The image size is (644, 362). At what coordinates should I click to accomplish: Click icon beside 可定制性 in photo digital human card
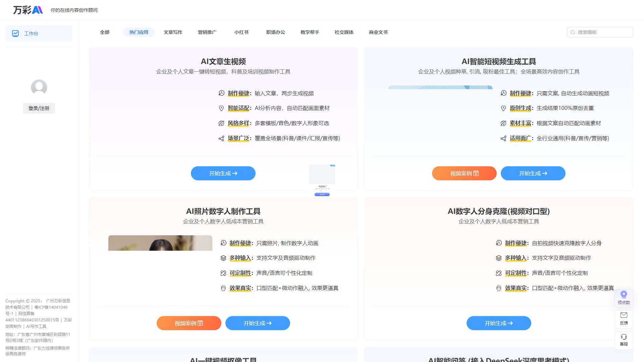(223, 273)
